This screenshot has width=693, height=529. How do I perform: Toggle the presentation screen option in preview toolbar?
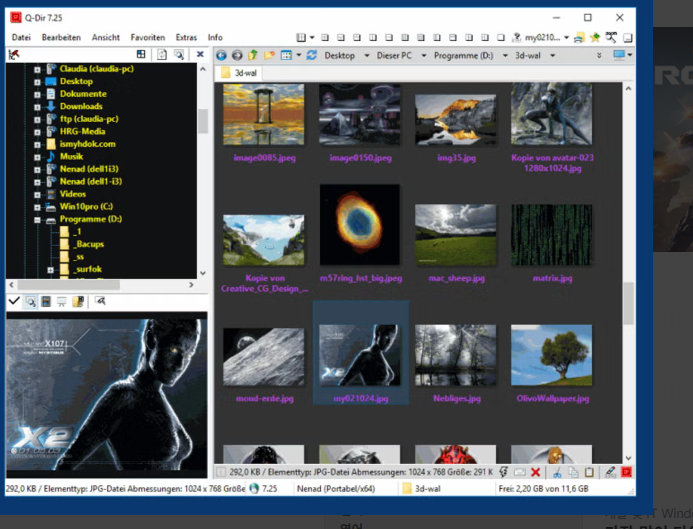pyautogui.click(x=62, y=302)
